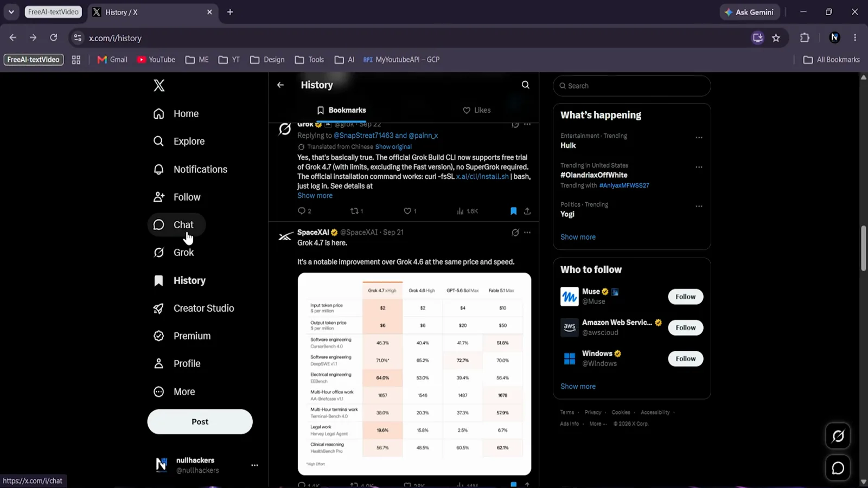Open Chat in the left navigation
Image resolution: width=868 pixels, height=488 pixels.
click(176, 224)
